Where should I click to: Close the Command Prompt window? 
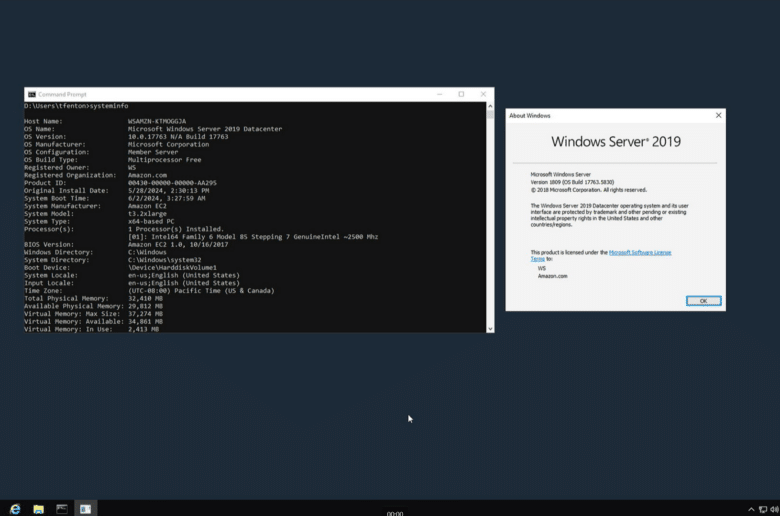[483, 94]
